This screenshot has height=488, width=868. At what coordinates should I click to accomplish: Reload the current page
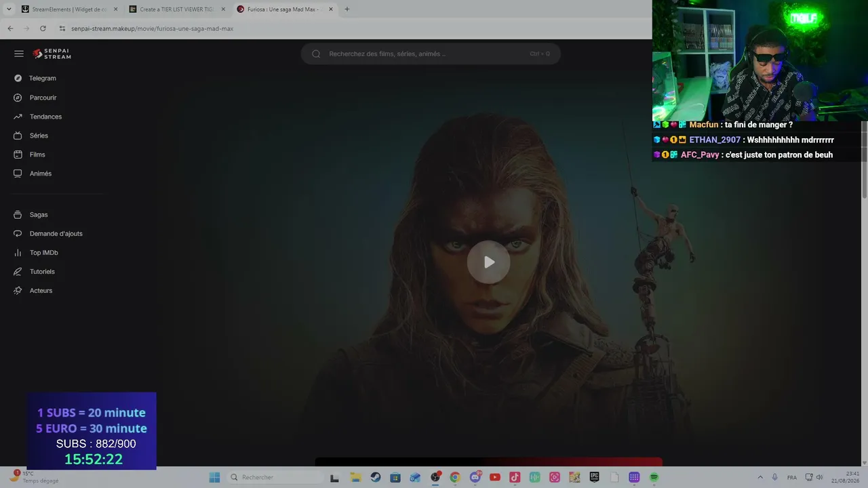(43, 28)
